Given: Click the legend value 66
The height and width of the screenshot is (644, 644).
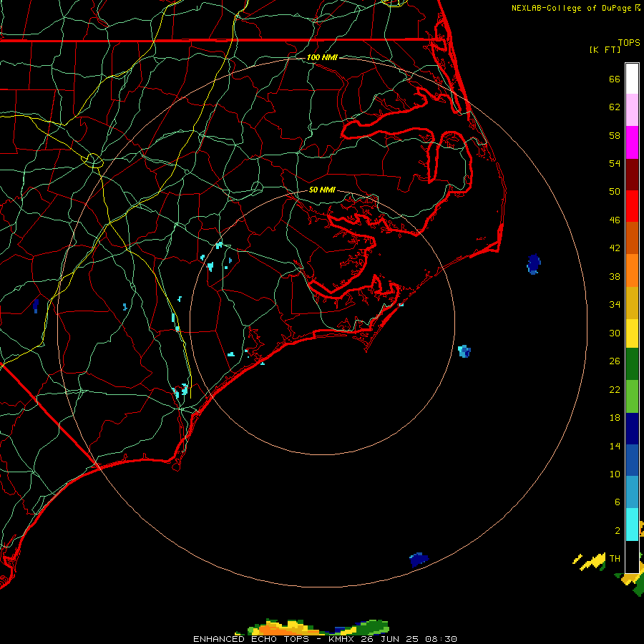Looking at the screenshot, I should (x=615, y=79).
